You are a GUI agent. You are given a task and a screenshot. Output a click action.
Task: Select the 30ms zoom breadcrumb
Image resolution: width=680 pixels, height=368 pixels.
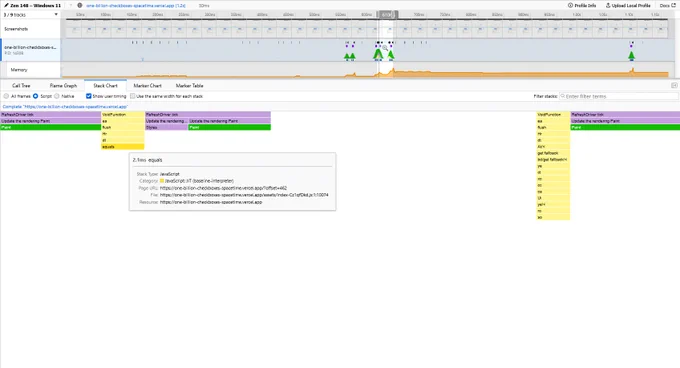point(204,6)
